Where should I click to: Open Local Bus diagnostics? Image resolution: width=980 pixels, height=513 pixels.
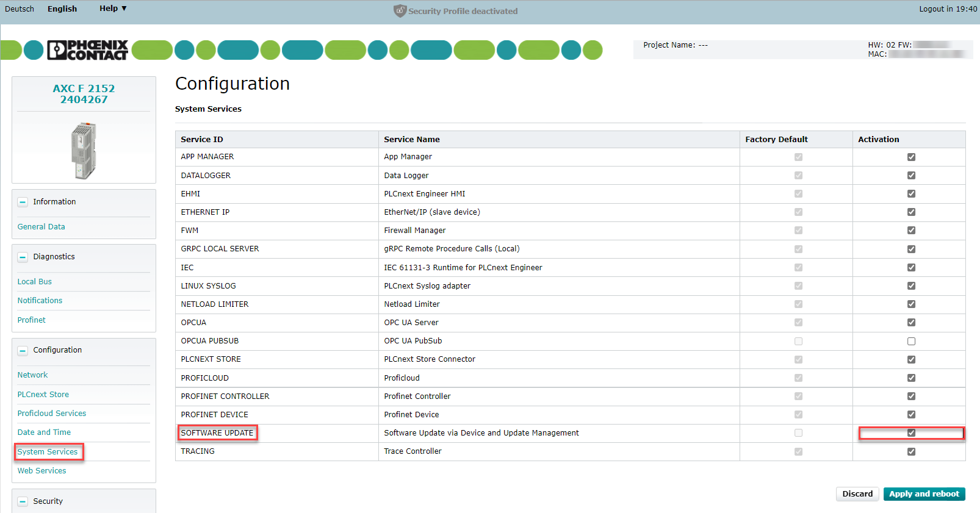click(x=34, y=281)
